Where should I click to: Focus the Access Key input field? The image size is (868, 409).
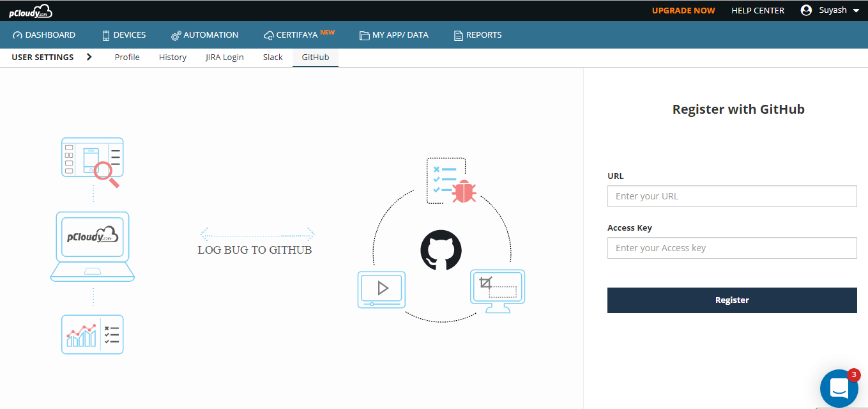click(732, 248)
